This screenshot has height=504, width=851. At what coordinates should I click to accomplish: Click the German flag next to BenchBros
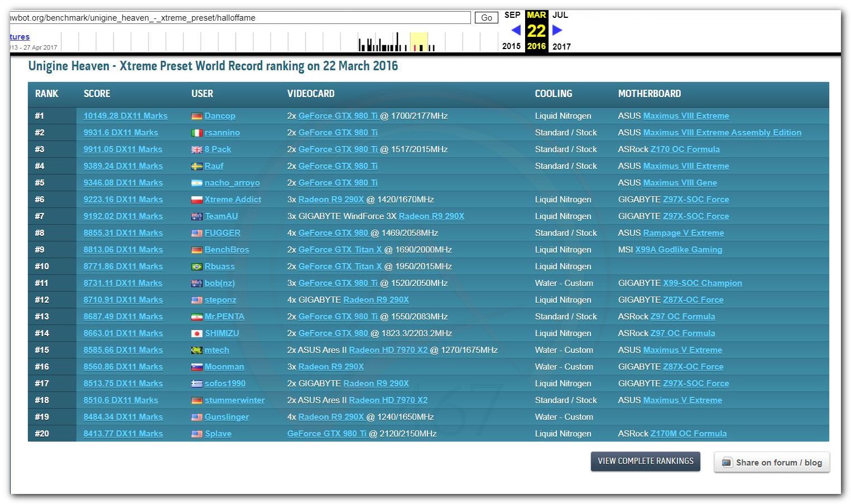196,250
